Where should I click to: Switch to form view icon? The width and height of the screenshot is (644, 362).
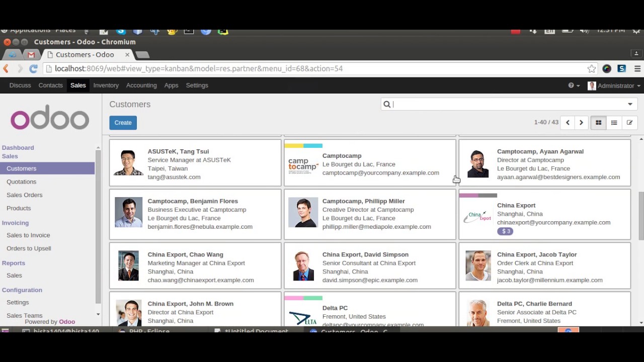[629, 123]
